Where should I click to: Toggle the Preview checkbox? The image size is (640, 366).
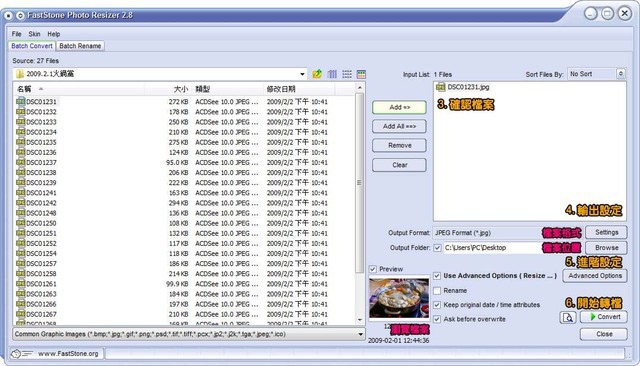click(373, 269)
